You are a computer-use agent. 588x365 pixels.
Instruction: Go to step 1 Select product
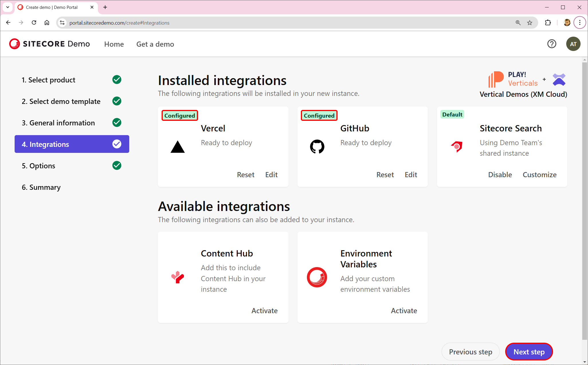[x=48, y=80]
